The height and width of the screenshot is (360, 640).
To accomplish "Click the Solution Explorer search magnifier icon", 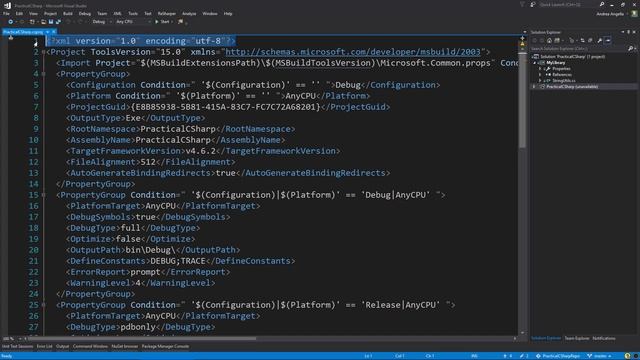I will coord(630,49).
